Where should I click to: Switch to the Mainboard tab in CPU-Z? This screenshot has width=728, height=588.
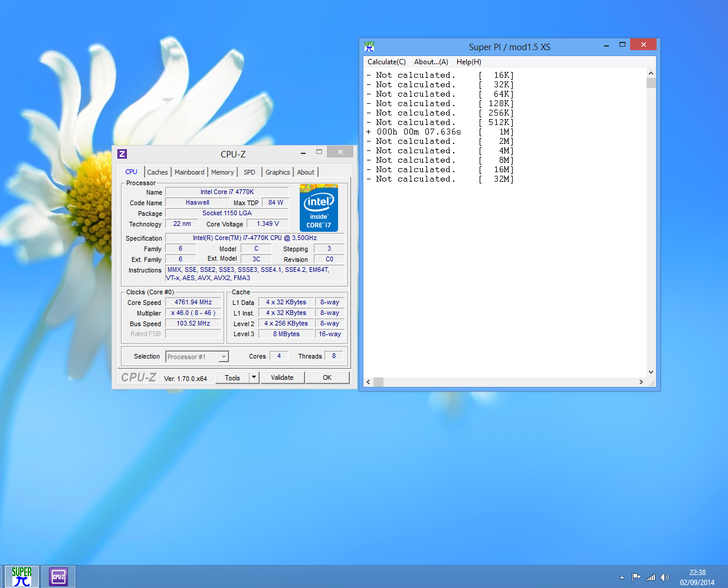point(189,172)
